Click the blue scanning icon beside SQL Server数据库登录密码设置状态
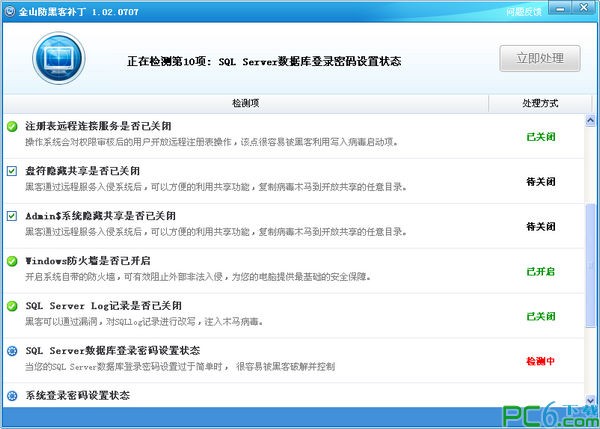The image size is (600, 429). 12,351
